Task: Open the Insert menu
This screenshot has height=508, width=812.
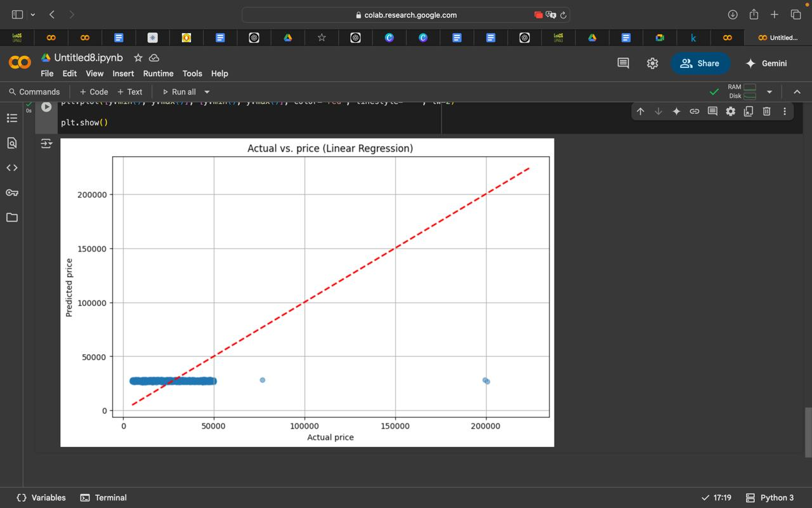Action: [x=123, y=74]
